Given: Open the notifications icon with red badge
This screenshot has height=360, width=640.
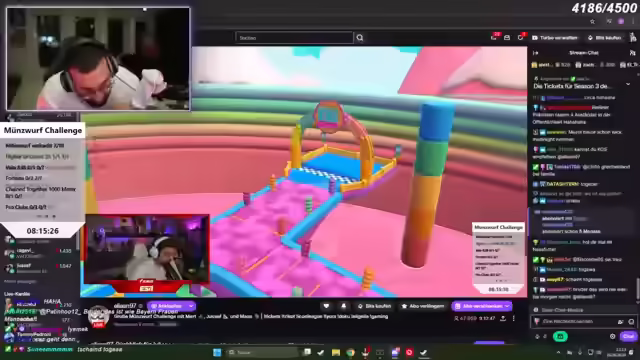Looking at the screenshot, I should (x=521, y=37).
